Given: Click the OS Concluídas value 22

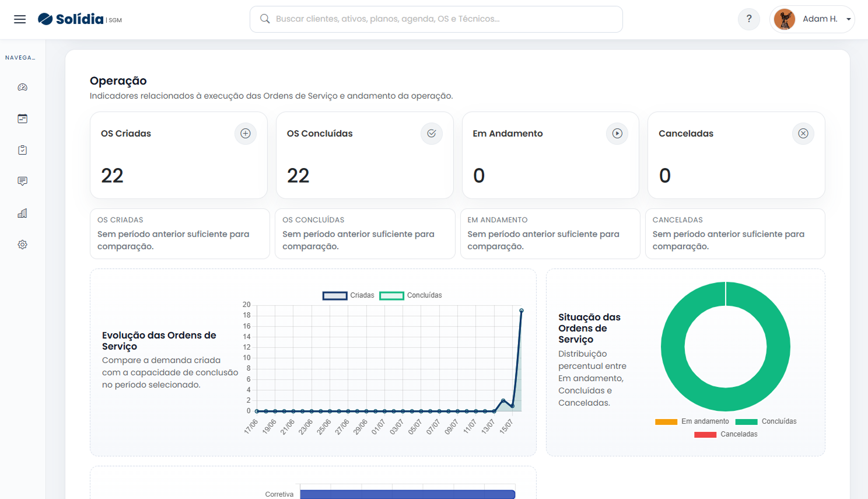Looking at the screenshot, I should point(298,176).
